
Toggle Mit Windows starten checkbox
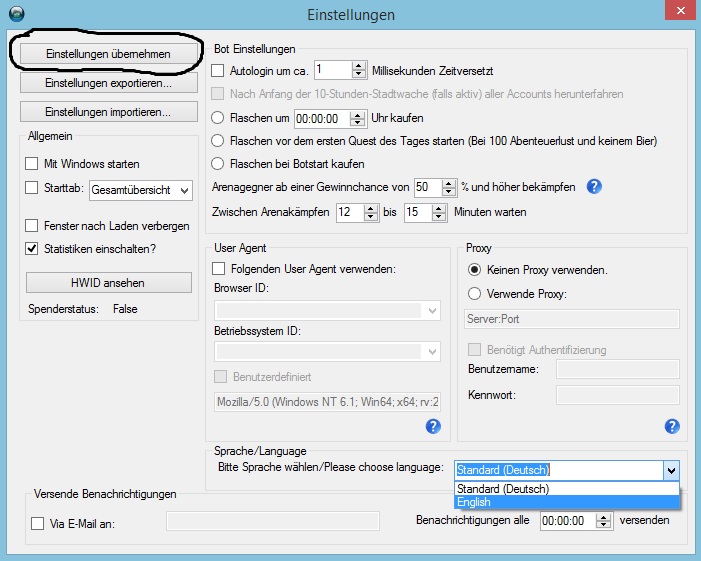[31, 164]
